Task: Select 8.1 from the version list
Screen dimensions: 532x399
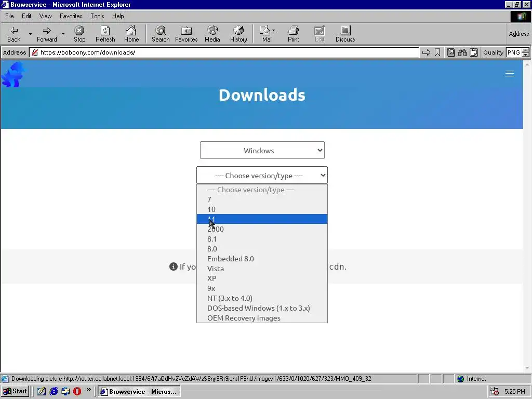Action: pos(262,239)
